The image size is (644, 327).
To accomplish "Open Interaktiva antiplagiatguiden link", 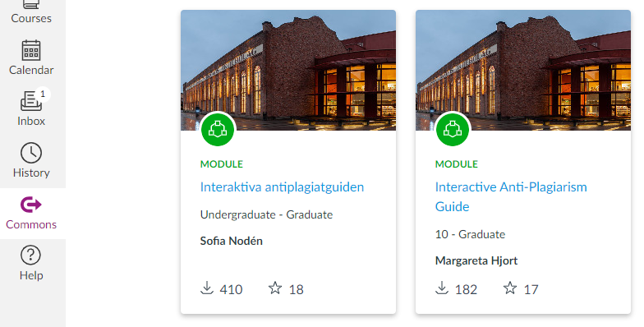I will [x=283, y=187].
